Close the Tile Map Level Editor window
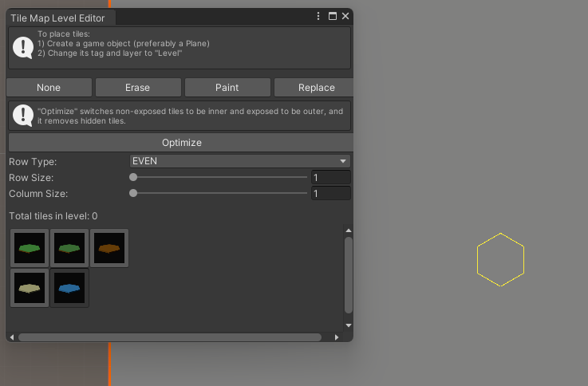 coord(345,16)
